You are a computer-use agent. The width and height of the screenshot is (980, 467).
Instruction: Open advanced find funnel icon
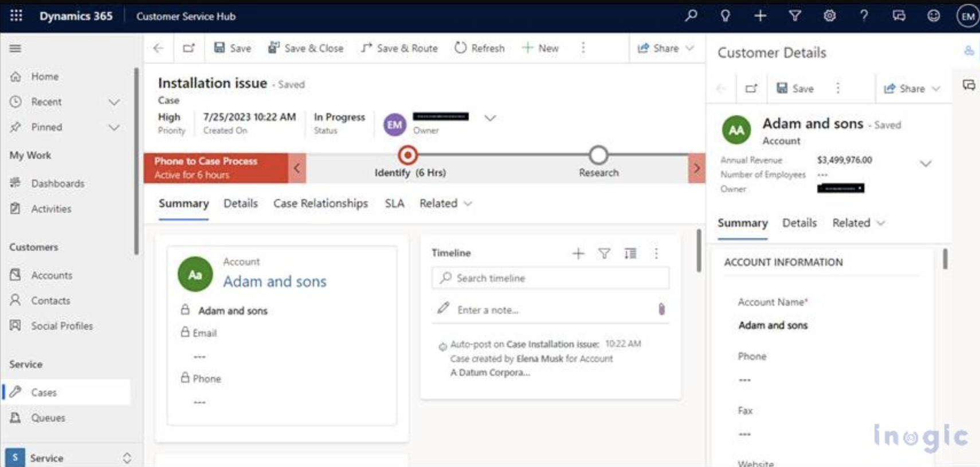pos(795,16)
